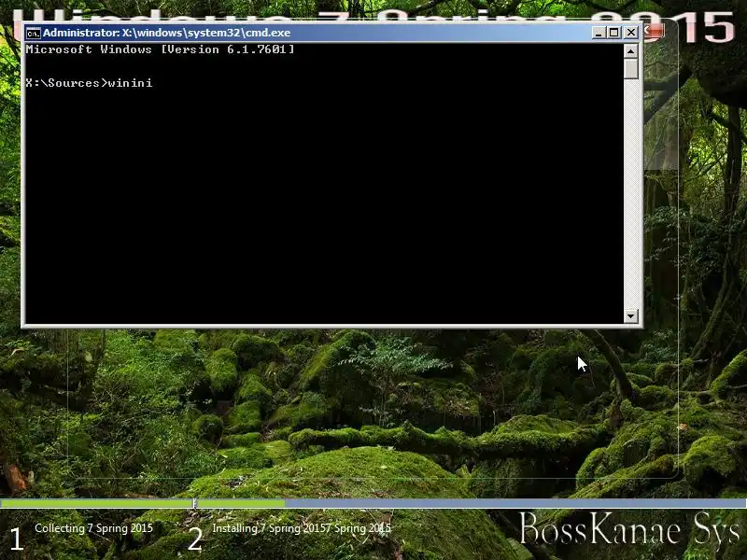The image size is (747, 560).
Task: Click 'Collecting 7 Spring 2015' step label
Action: (x=94, y=528)
